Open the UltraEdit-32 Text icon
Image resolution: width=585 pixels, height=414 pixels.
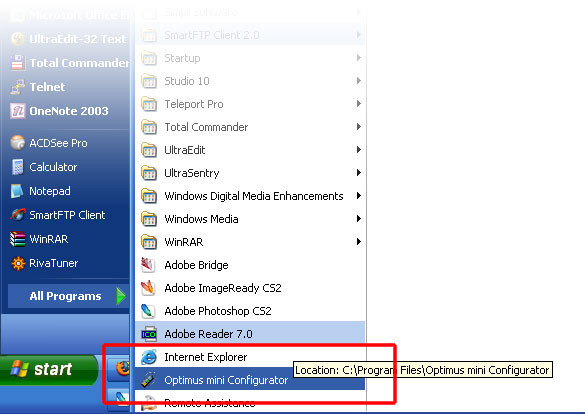[x=18, y=39]
